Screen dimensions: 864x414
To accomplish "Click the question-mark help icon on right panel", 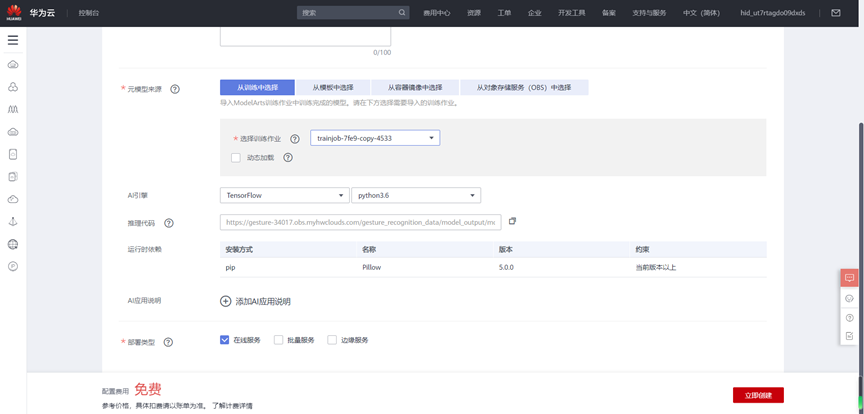I will [x=849, y=318].
